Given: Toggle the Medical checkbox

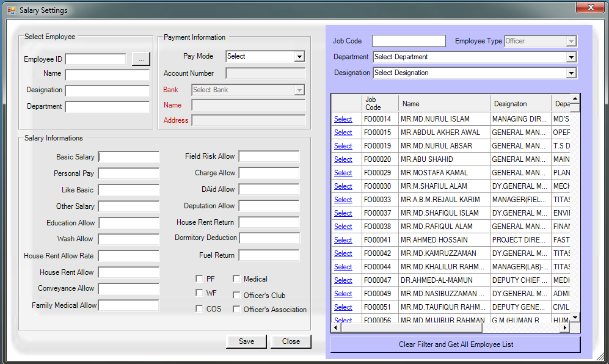Looking at the screenshot, I should pos(237,278).
